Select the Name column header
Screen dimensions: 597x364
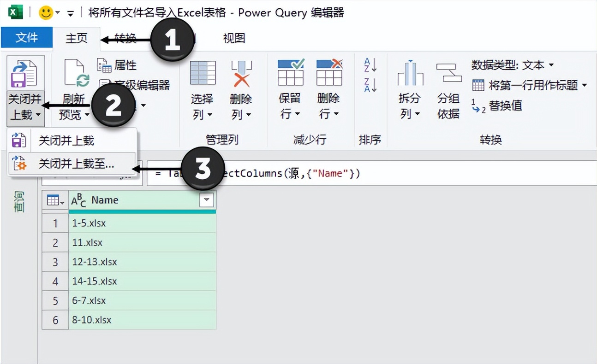point(142,200)
